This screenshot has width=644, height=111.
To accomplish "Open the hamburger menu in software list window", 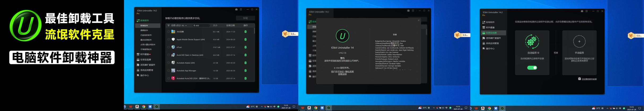I will [241, 9].
